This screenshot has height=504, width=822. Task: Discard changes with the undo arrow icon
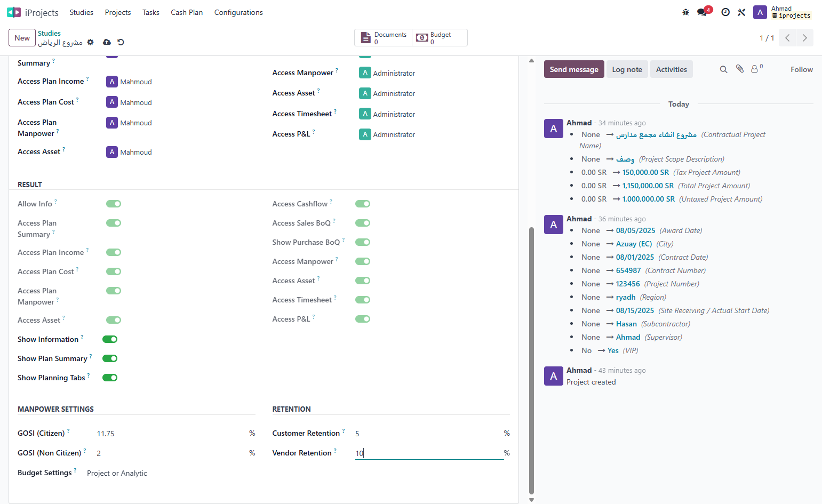click(x=121, y=42)
